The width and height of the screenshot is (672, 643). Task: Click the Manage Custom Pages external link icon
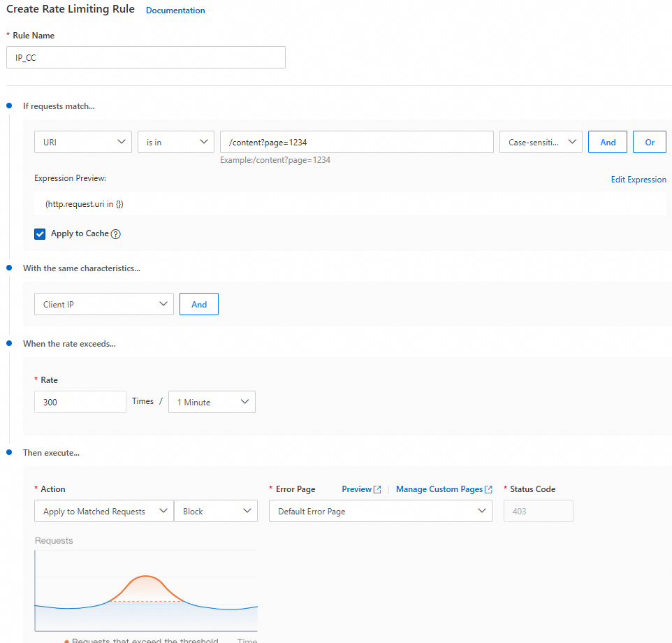[x=488, y=490]
